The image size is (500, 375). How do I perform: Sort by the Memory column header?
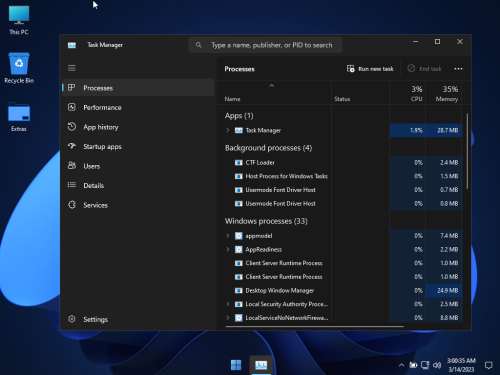tap(444, 93)
